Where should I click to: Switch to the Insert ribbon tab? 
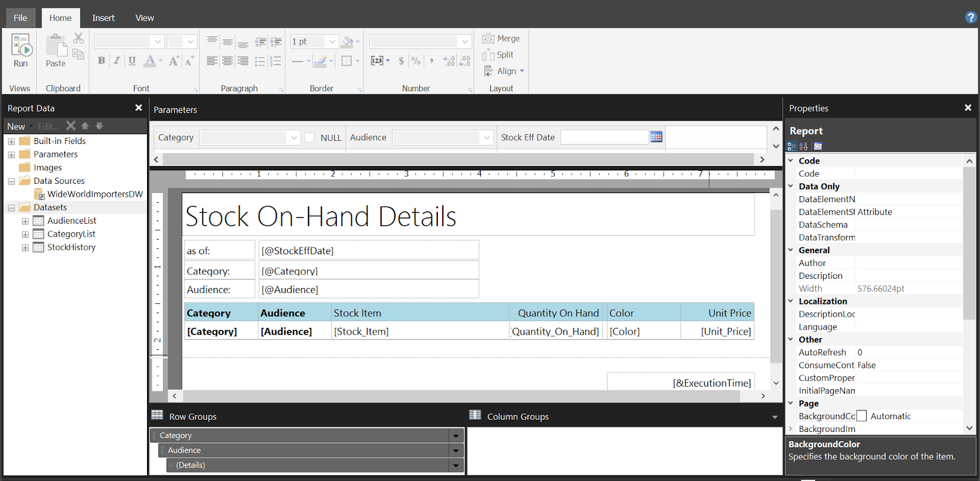pos(104,18)
